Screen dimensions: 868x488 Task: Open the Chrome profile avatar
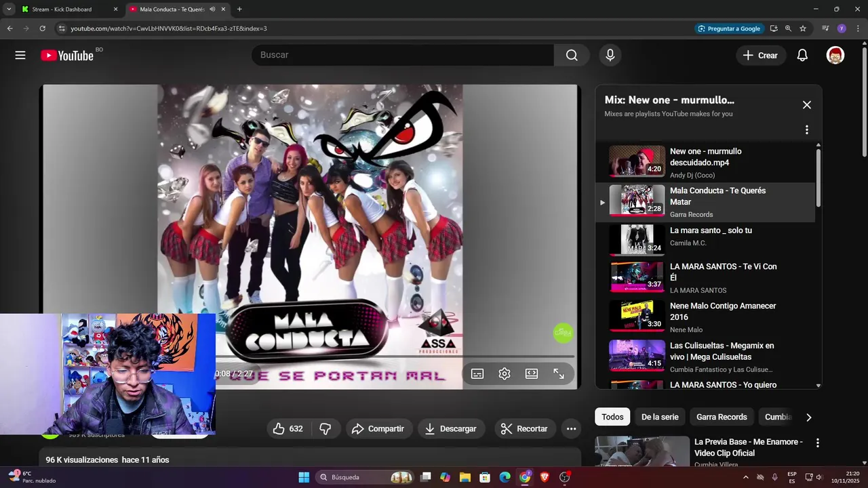pos(842,28)
